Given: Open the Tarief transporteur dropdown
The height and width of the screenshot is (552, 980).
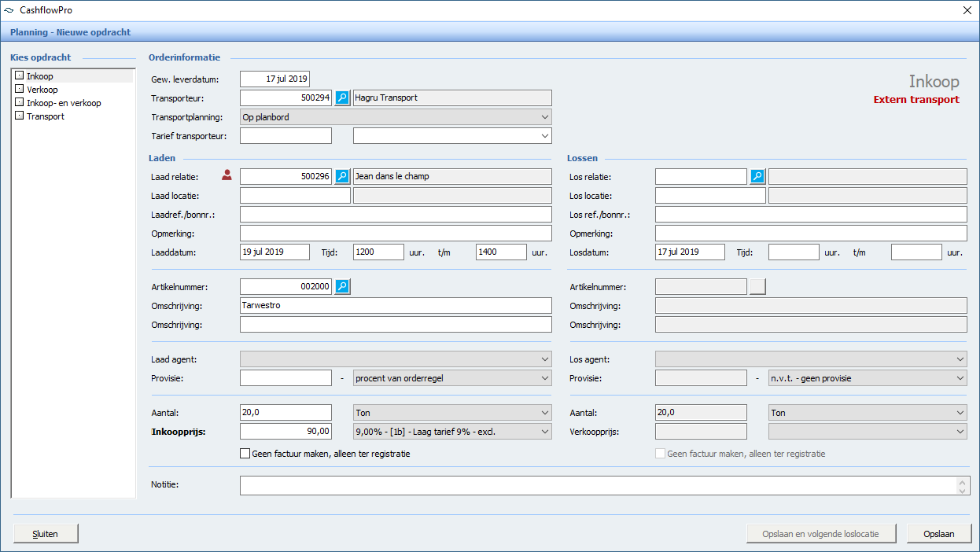Looking at the screenshot, I should click(x=452, y=136).
